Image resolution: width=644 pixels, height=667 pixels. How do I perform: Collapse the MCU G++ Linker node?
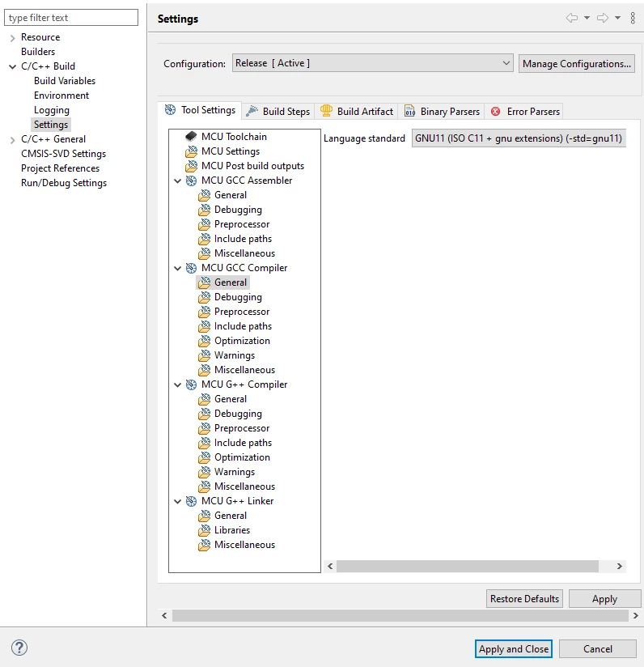coord(178,501)
